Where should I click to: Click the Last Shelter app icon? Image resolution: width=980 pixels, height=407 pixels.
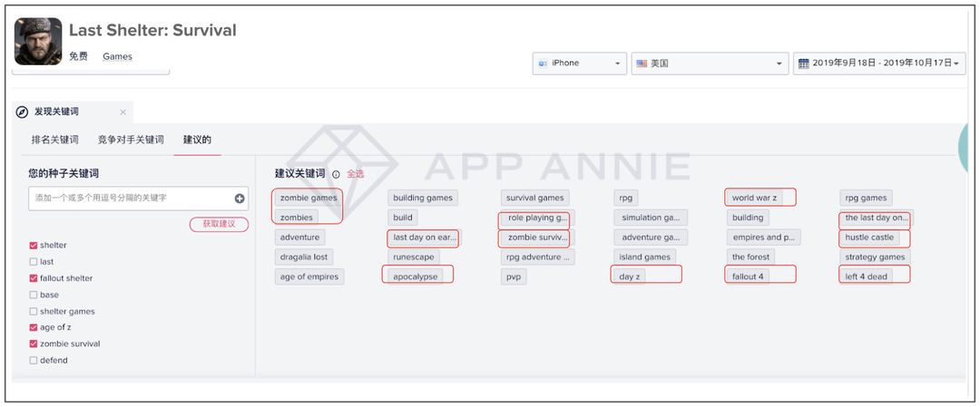coord(38,41)
